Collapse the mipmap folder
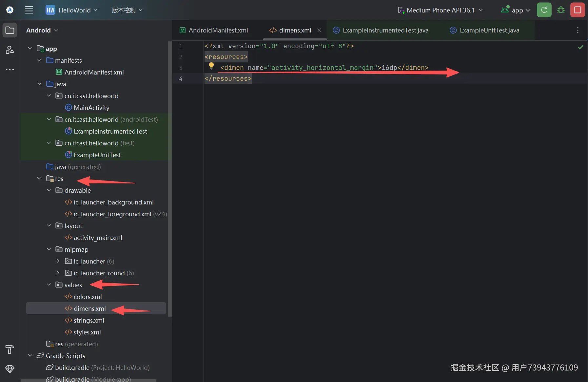588x382 pixels. (49, 249)
